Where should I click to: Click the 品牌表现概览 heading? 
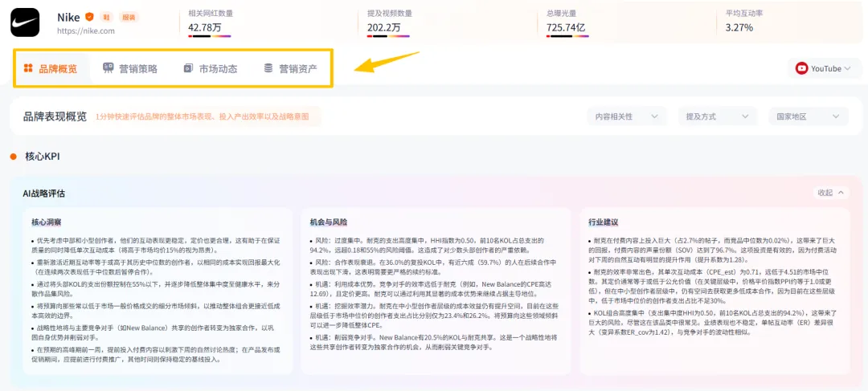click(x=55, y=116)
